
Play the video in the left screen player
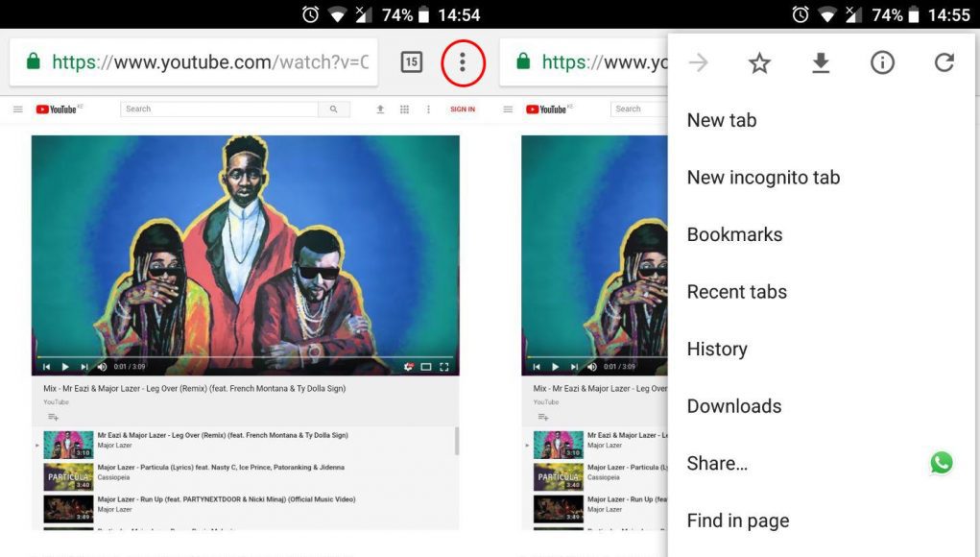(65, 367)
